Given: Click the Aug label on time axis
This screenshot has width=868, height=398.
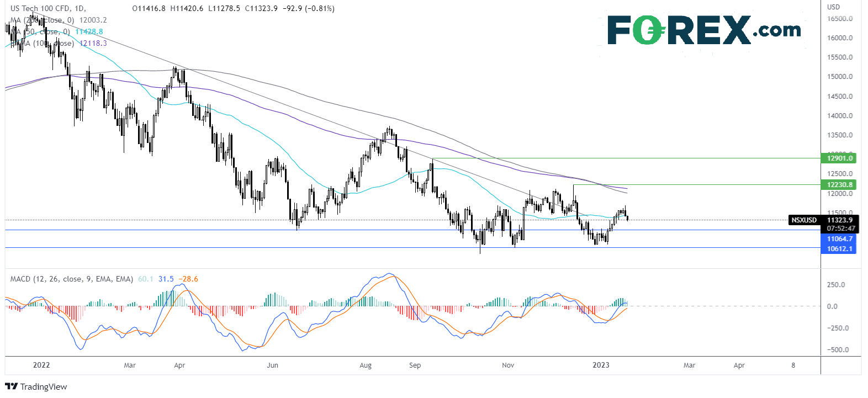Looking at the screenshot, I should [366, 365].
